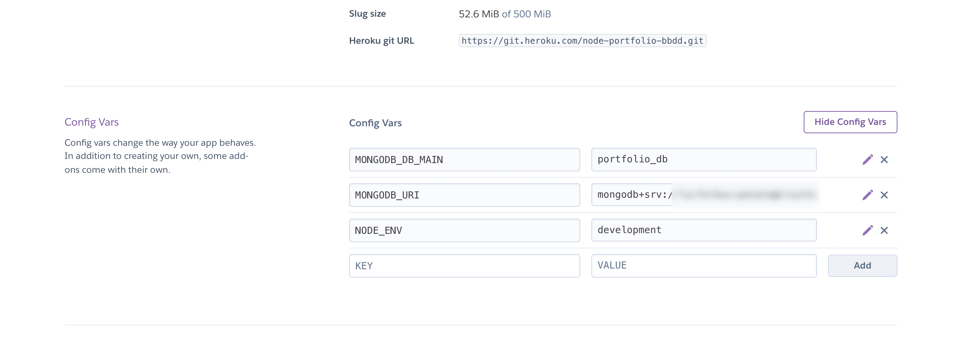Viewport: 980px width, 340px height.
Task: Add a new config var
Action: click(x=862, y=265)
